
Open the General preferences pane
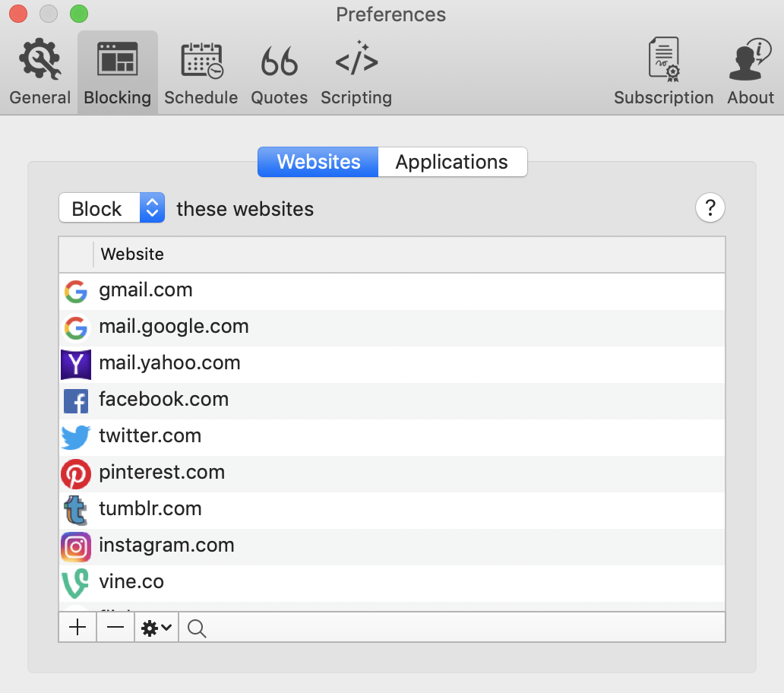click(x=40, y=72)
